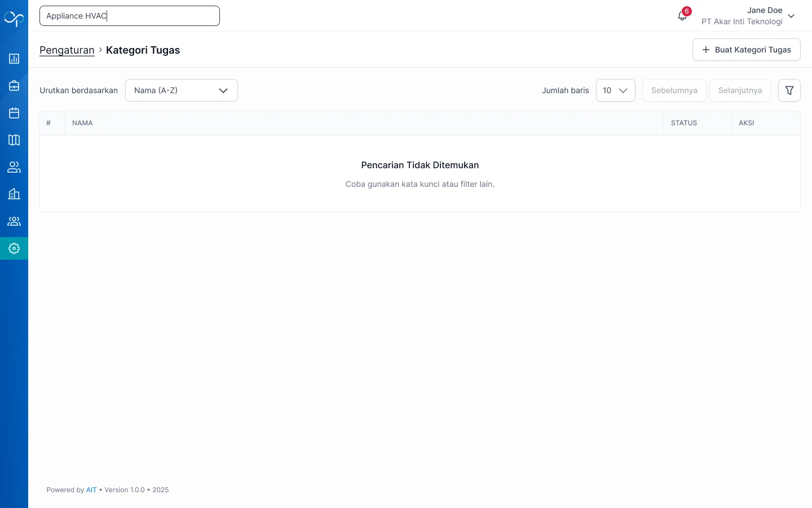
Task: Open the settings gear icon in sidebar
Action: pyautogui.click(x=14, y=248)
